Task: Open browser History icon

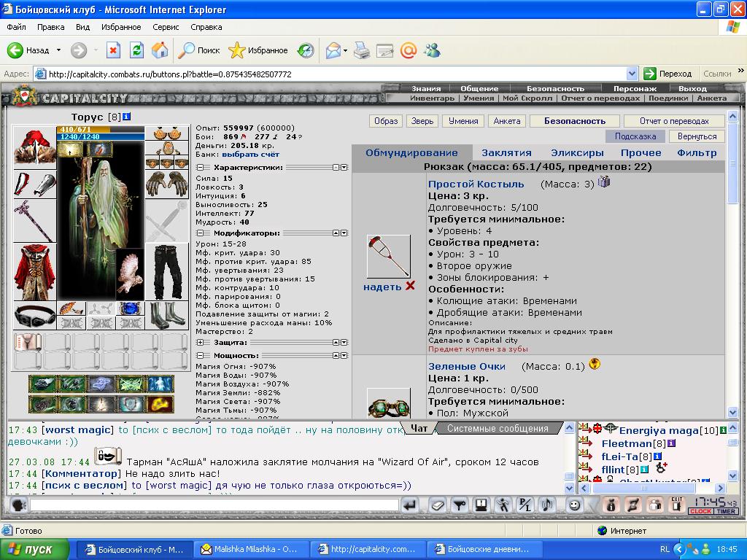Action: pyautogui.click(x=306, y=50)
